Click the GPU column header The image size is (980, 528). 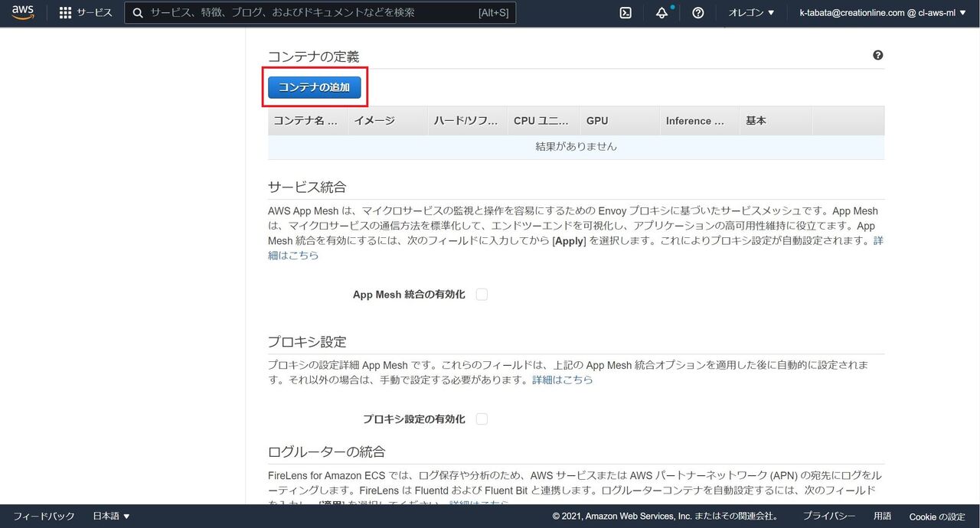click(x=619, y=121)
